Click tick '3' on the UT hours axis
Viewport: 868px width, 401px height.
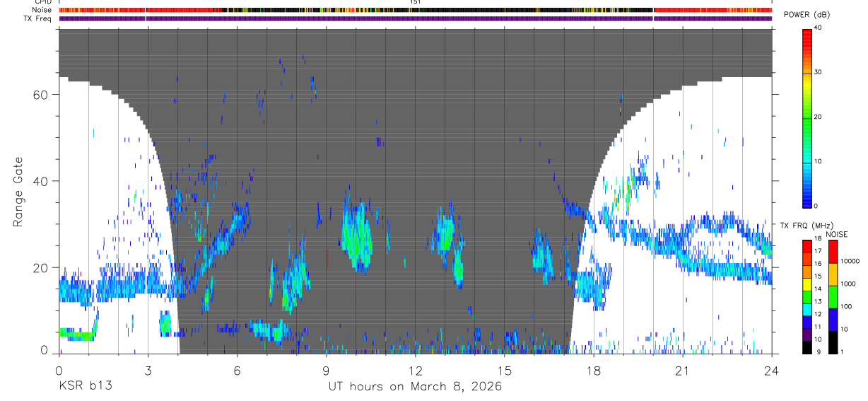(x=148, y=371)
